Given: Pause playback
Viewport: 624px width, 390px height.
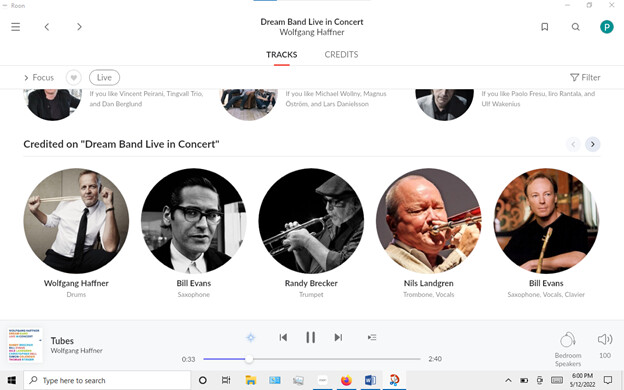Looking at the screenshot, I should click(310, 337).
